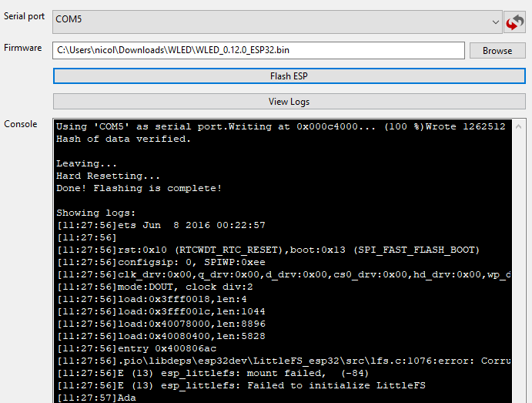Click the 'Showing logs:' line
532x403 pixels.
click(96, 213)
